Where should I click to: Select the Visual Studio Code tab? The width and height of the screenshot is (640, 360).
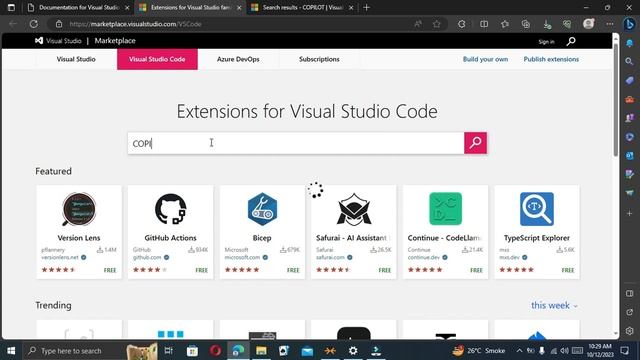pyautogui.click(x=157, y=59)
